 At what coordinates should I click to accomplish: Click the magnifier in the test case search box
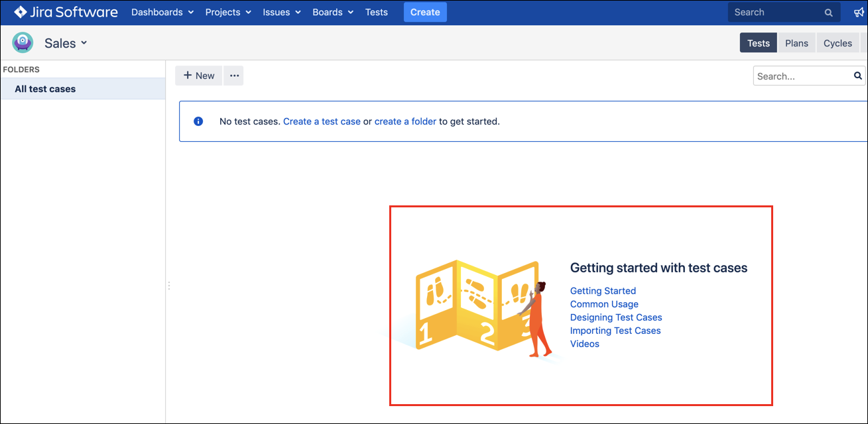(857, 76)
